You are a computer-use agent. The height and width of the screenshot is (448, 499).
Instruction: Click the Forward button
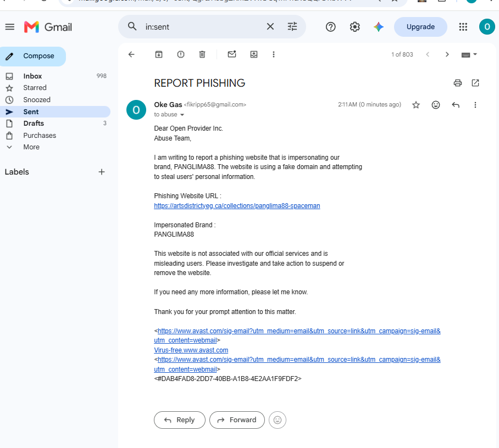[237, 420]
